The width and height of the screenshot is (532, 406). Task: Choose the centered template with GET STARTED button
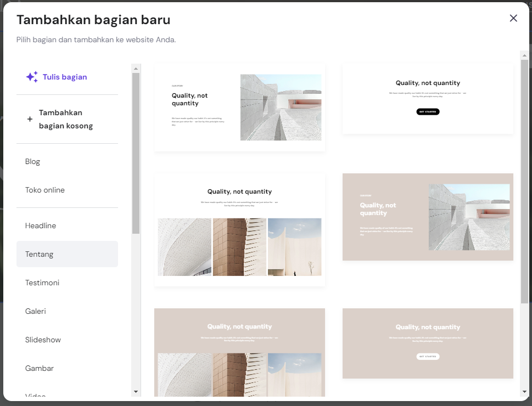(428, 98)
